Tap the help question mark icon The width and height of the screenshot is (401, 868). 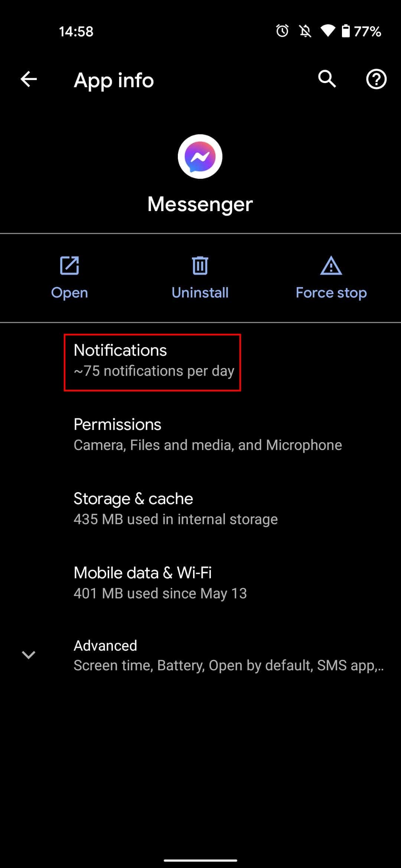pos(376,79)
